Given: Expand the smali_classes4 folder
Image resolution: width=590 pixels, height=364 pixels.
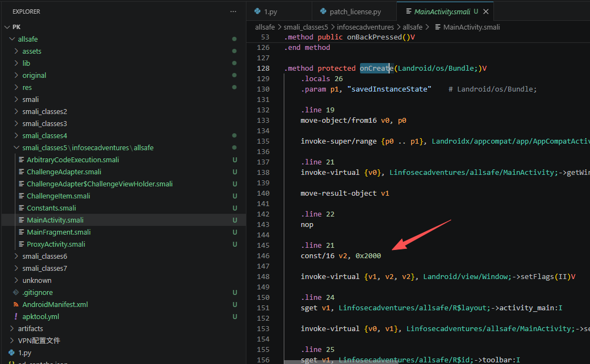Looking at the screenshot, I should 16,135.
